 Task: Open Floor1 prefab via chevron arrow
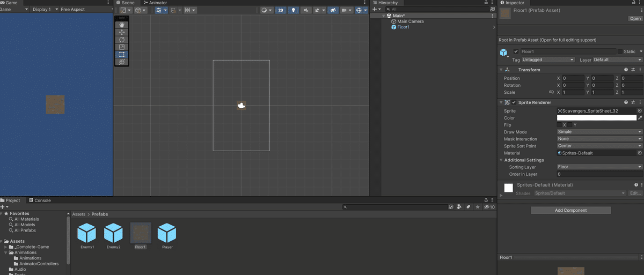point(494,27)
